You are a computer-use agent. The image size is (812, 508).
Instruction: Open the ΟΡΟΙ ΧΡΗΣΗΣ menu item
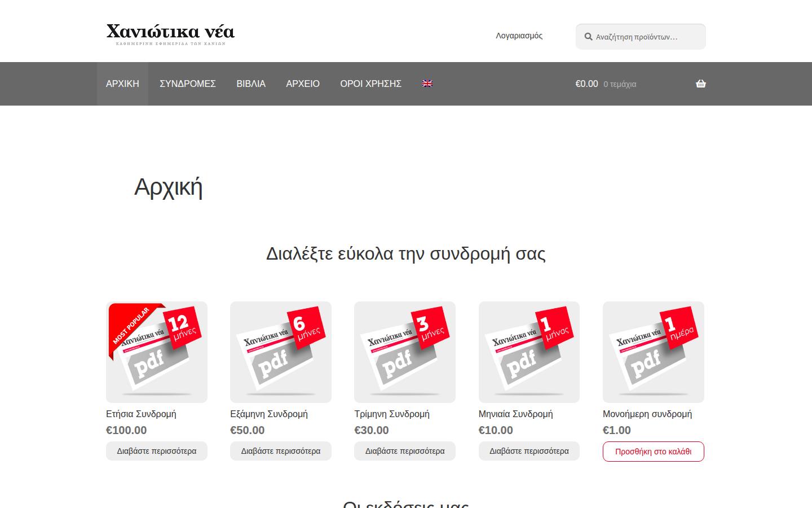[x=370, y=84]
